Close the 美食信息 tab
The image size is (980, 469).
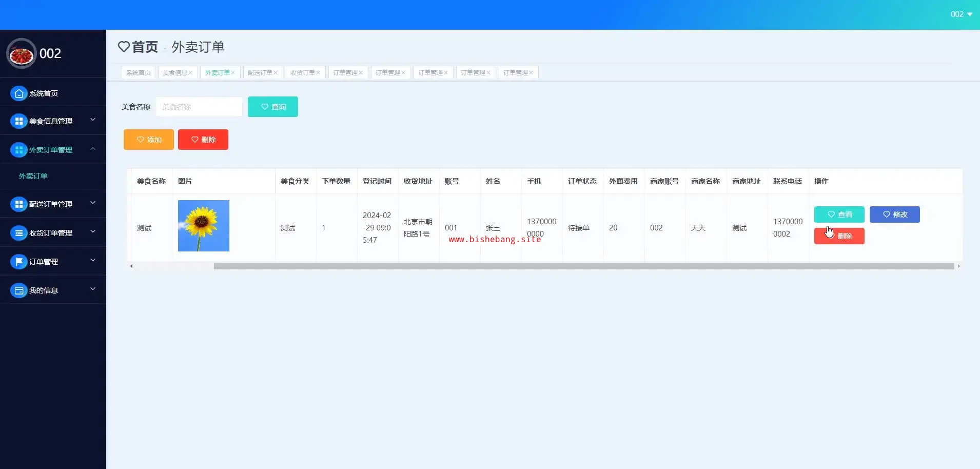[x=190, y=73]
